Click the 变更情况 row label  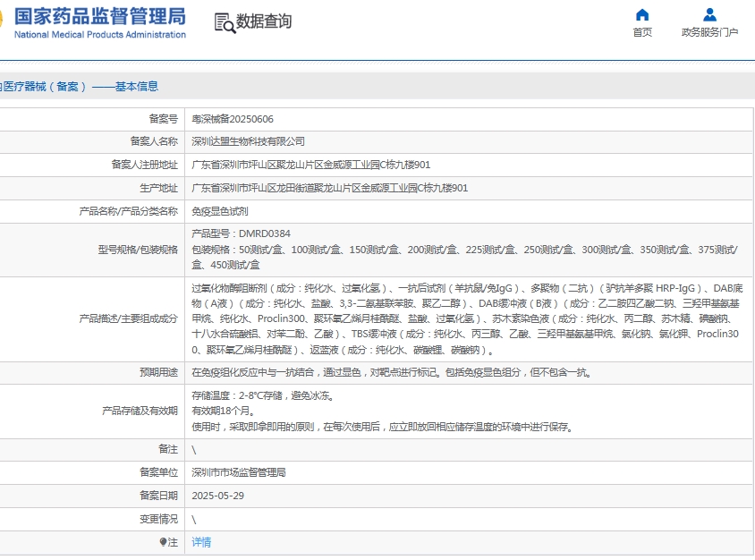pos(159,519)
